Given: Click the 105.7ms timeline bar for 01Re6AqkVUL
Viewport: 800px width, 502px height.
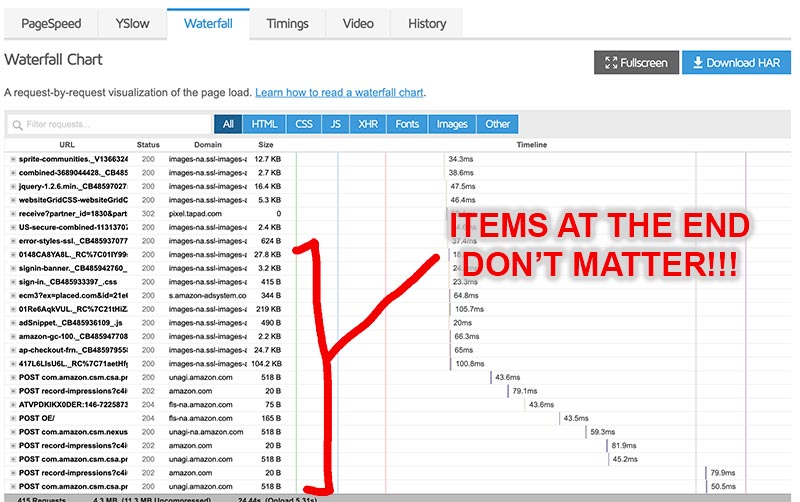Looking at the screenshot, I should 448,309.
